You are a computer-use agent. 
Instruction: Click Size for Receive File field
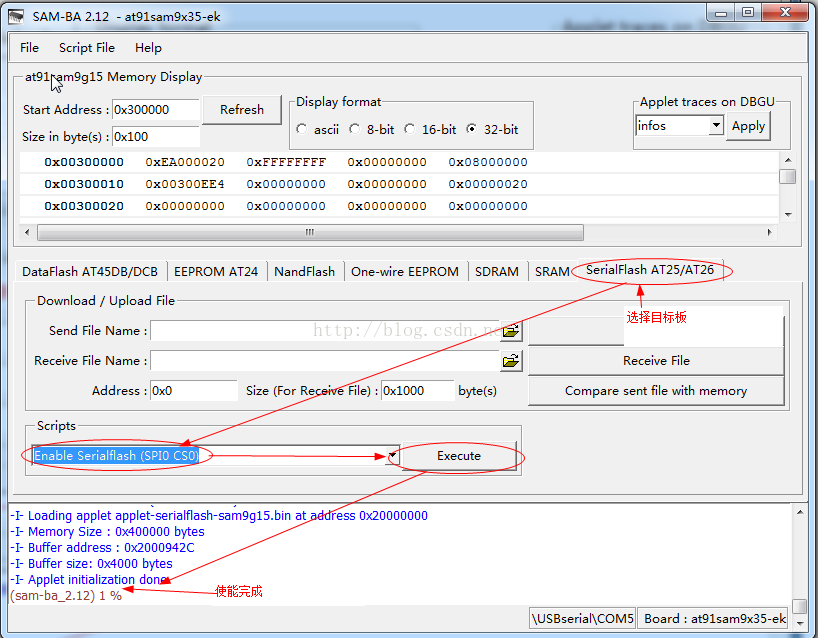point(418,391)
